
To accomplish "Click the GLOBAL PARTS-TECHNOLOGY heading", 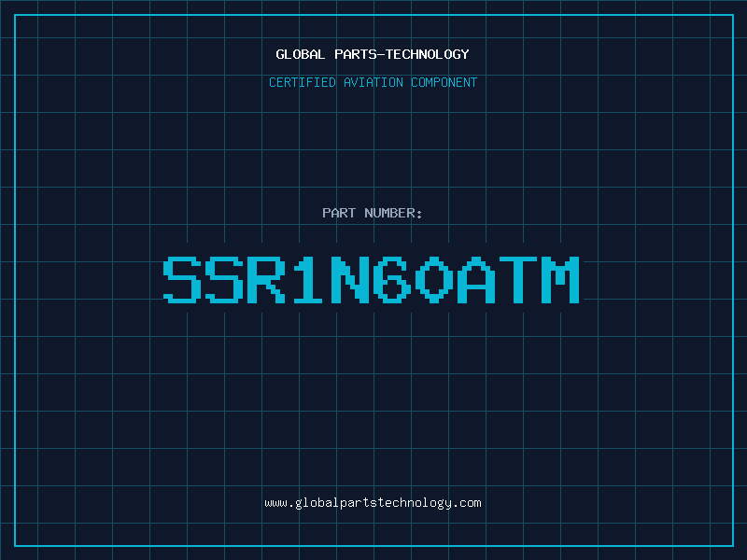I will point(373,54).
